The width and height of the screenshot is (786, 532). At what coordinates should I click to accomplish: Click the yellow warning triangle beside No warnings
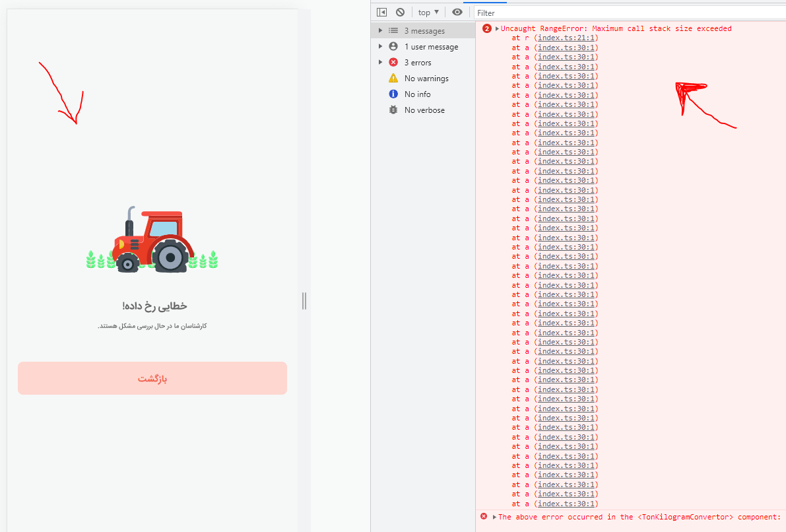pos(394,78)
